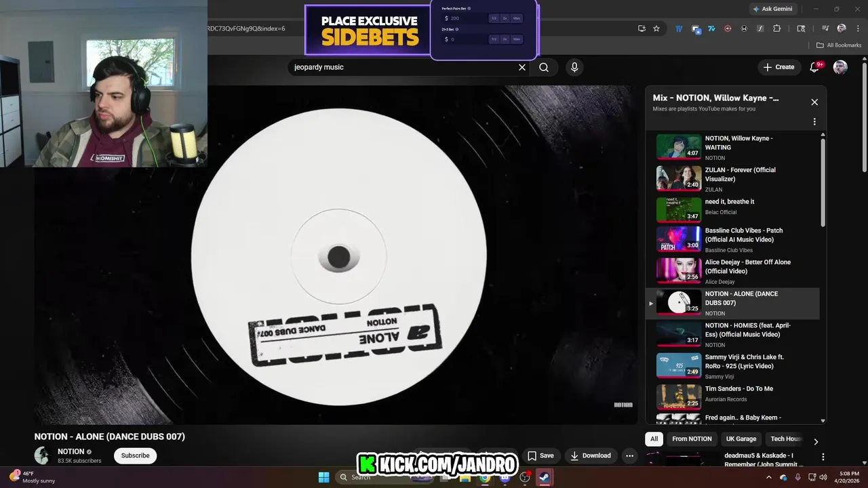Click the install app icon in address bar

(642, 28)
